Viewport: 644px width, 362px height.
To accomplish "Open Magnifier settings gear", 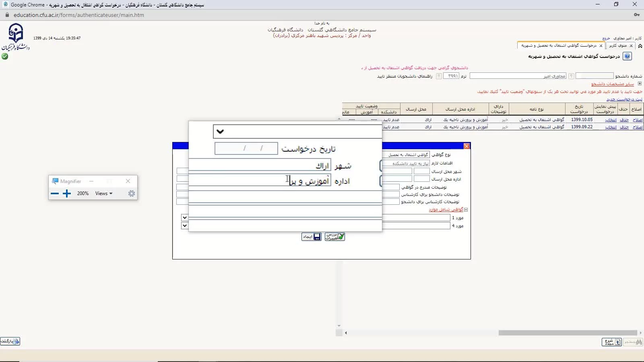I will coord(132,193).
